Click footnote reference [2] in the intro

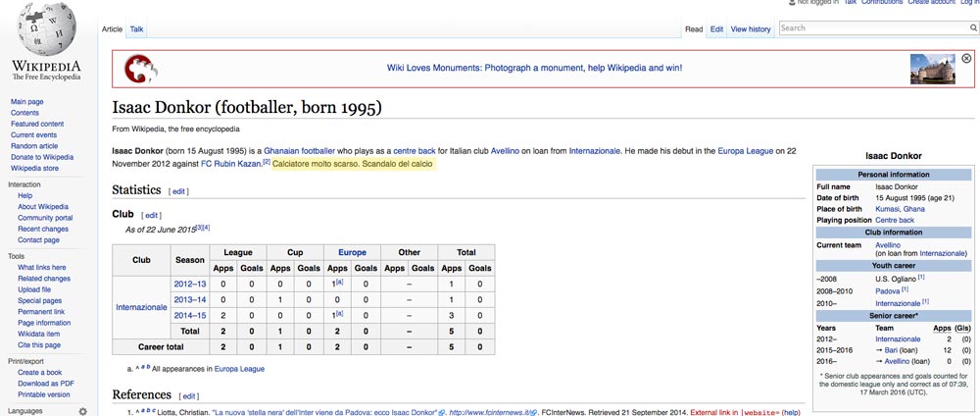coord(267,162)
